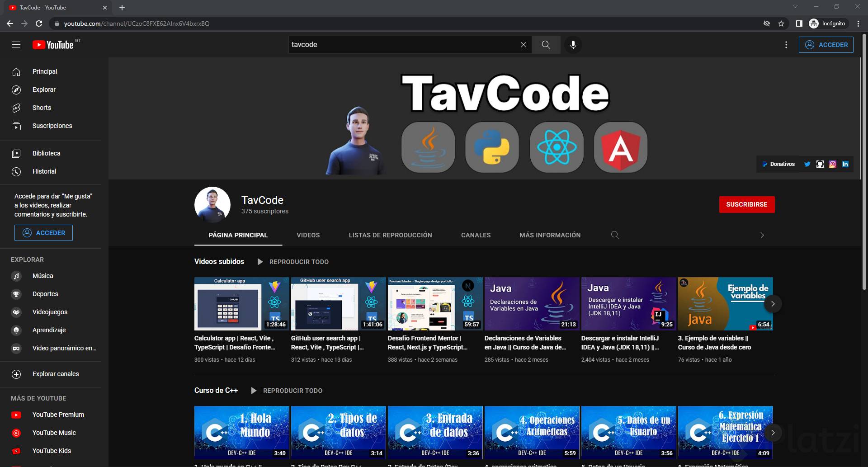Open the Videos subidos section title

tap(219, 262)
